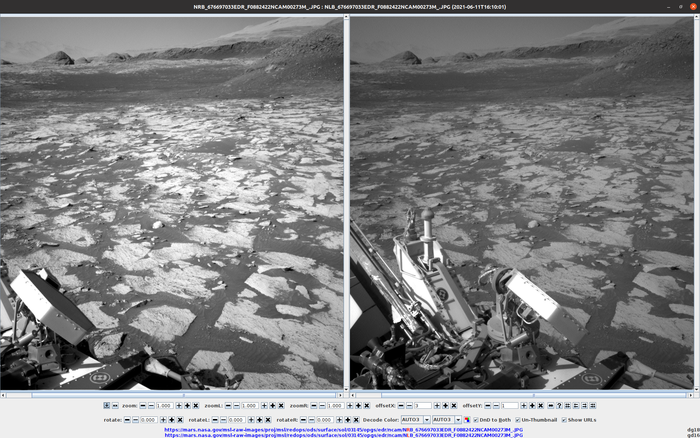The image size is (700, 438).
Task: Click the left pane horizontal scrollbar thumb
Action: pos(183,395)
